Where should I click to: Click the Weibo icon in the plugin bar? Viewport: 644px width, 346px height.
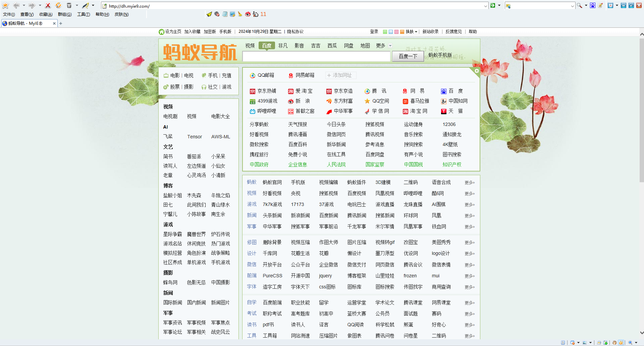pos(248,14)
